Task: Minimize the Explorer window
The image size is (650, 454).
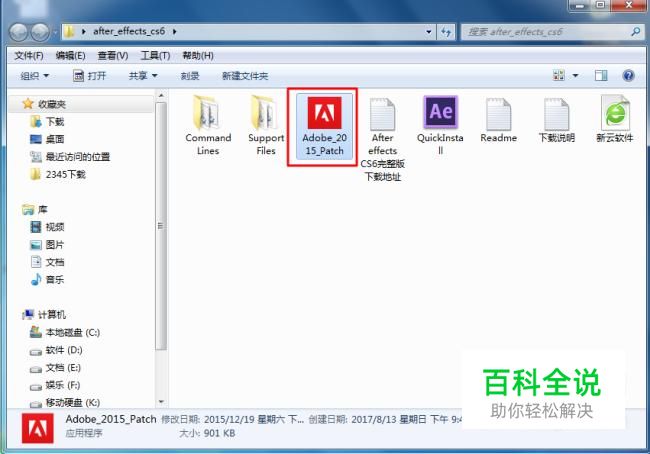Action: tap(580, 5)
